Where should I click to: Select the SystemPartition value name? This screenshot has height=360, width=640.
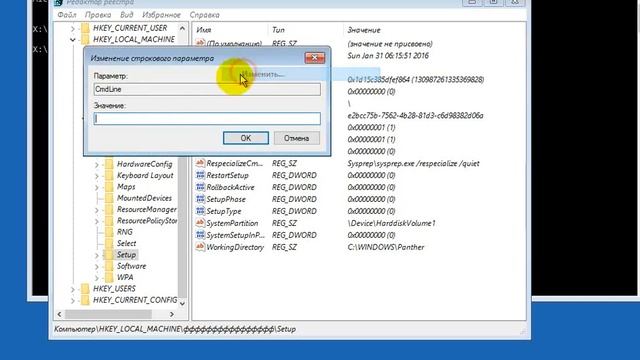pyautogui.click(x=232, y=223)
